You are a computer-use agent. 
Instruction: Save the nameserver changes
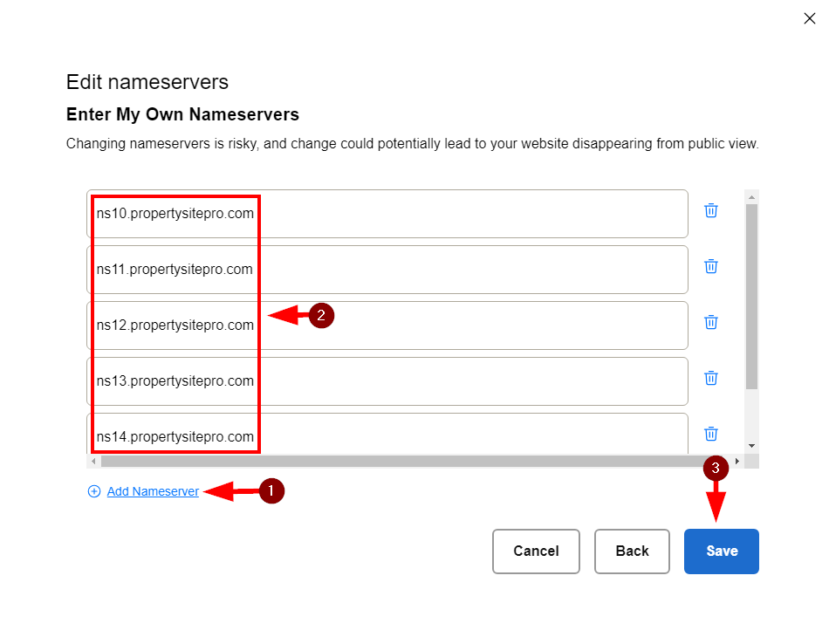[x=721, y=551]
